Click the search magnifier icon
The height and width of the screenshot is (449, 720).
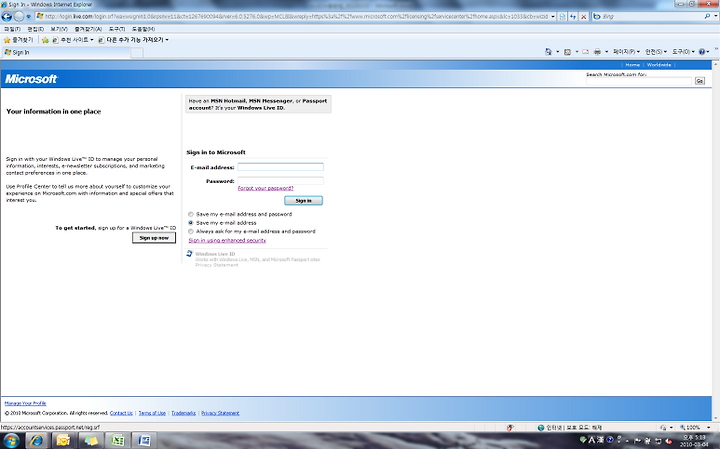(x=707, y=16)
